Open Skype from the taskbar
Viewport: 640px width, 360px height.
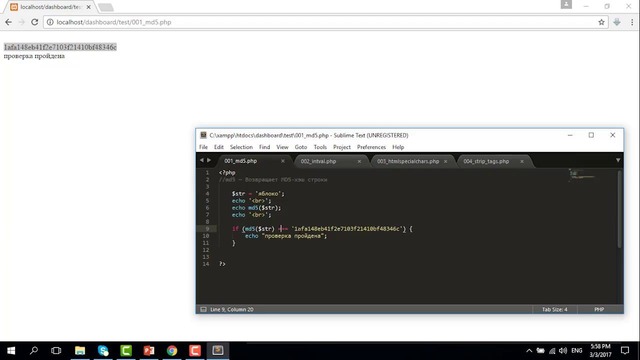pos(103,350)
